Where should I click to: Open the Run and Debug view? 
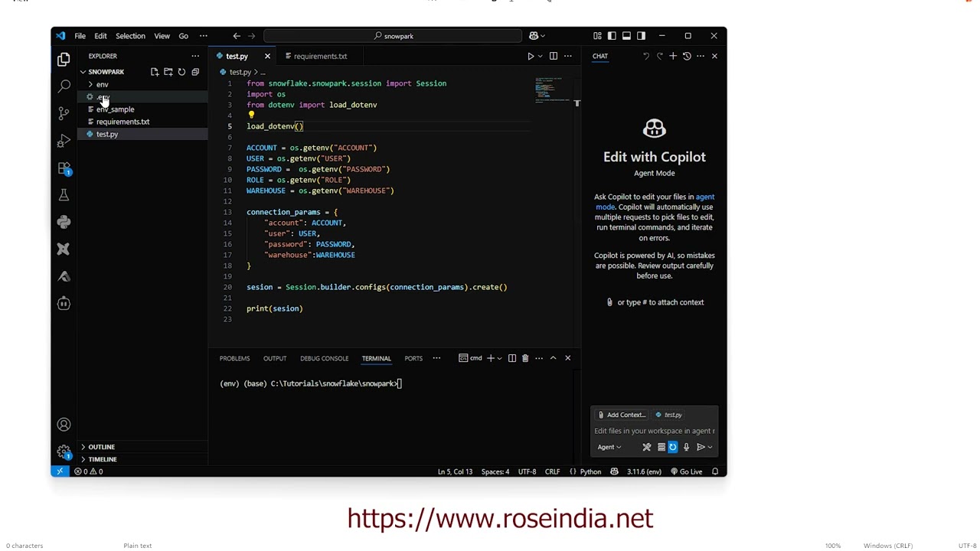(64, 141)
